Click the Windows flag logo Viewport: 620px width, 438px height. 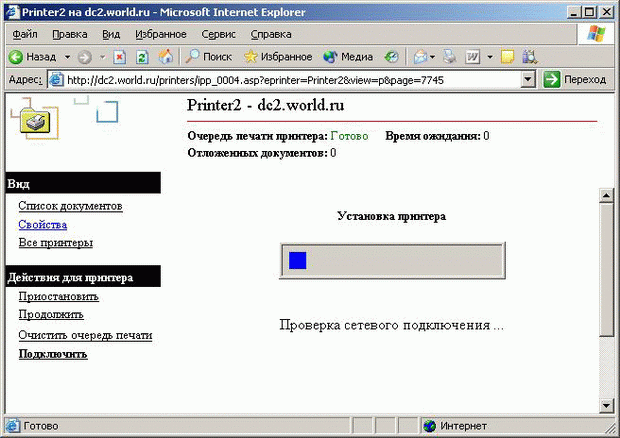pos(596,34)
